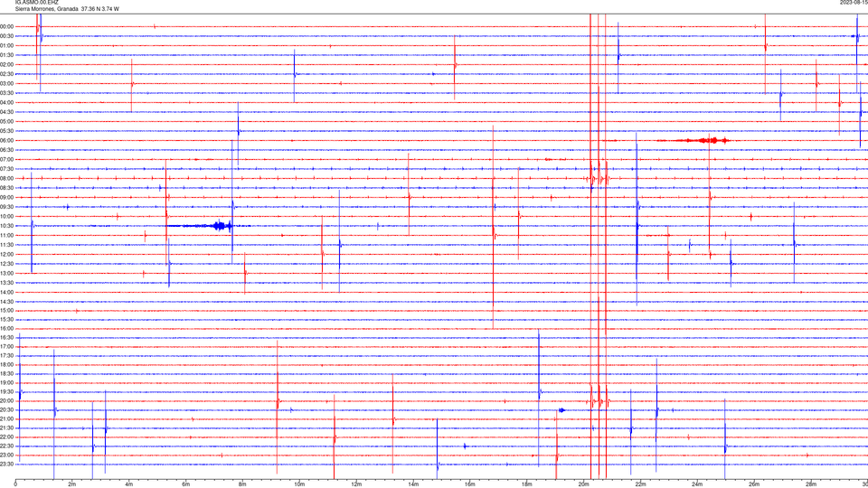Select the 18:00 time row label

tap(6, 364)
